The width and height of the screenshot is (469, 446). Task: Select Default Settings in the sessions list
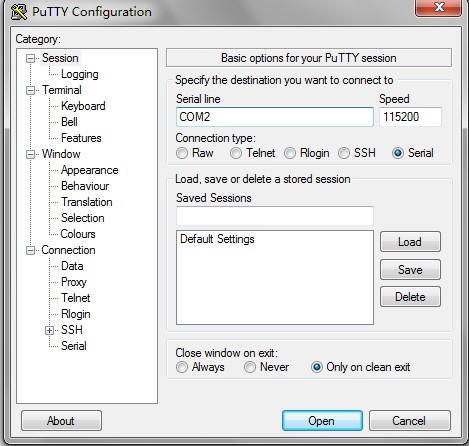pyautogui.click(x=217, y=239)
